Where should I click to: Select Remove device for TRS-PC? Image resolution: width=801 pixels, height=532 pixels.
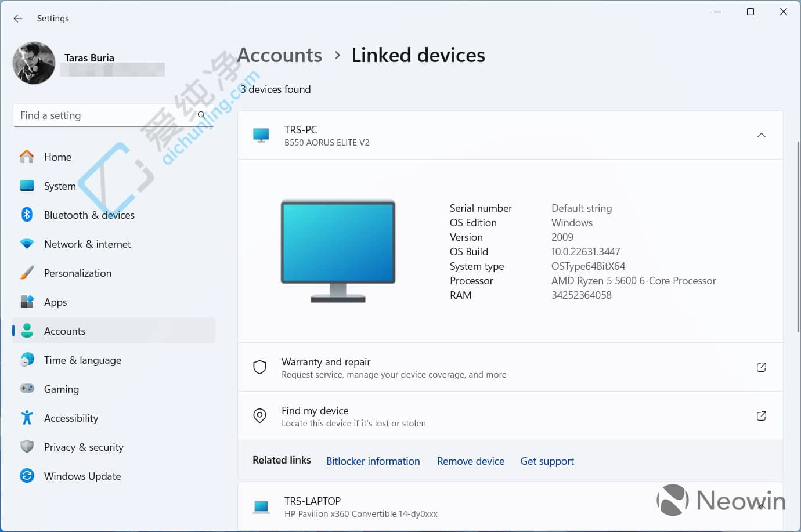pyautogui.click(x=470, y=461)
